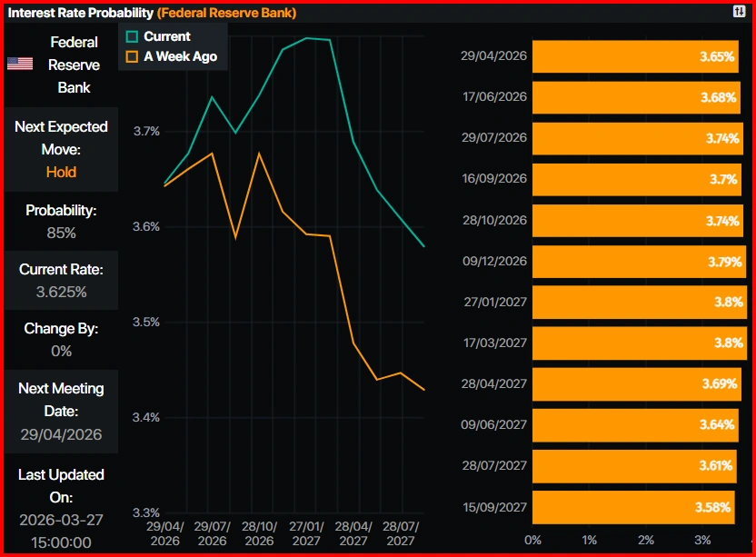Toggle the Current series legend checkbox
The image size is (756, 557).
(x=132, y=36)
